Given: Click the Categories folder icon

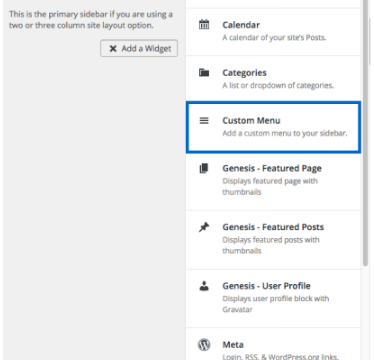Looking at the screenshot, I should [204, 72].
